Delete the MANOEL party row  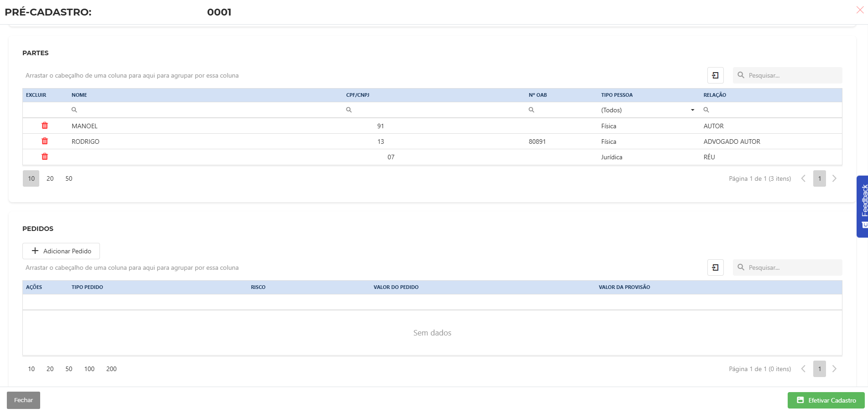[45, 126]
